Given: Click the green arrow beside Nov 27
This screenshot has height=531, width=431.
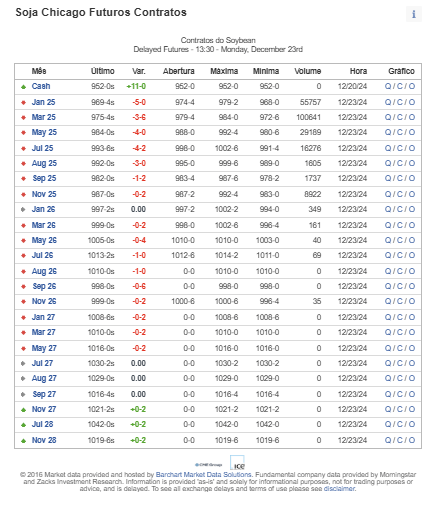Looking at the screenshot, I should click(x=23, y=410).
